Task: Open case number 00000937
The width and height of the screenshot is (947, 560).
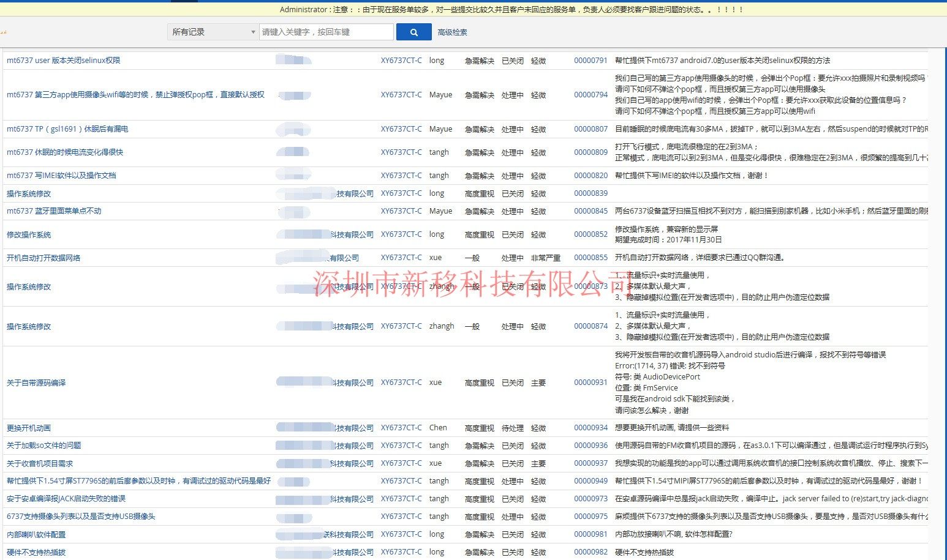Action: point(590,463)
